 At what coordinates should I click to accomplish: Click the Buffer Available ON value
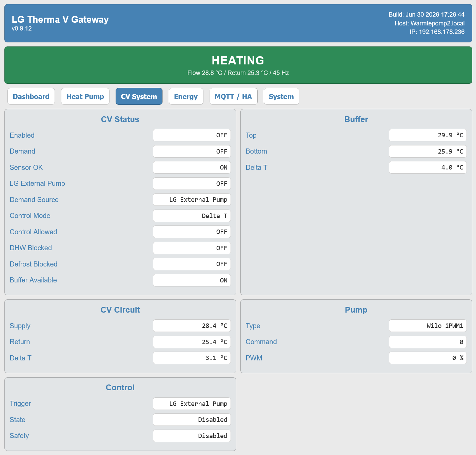[x=192, y=280]
